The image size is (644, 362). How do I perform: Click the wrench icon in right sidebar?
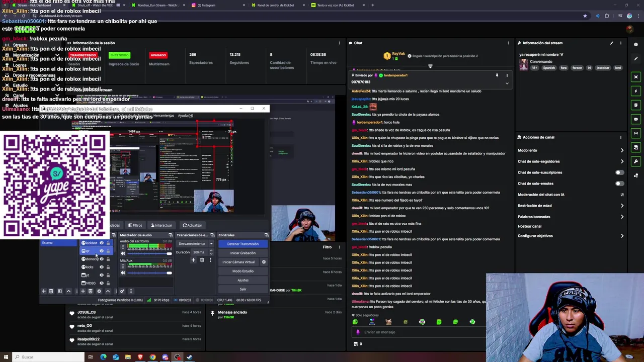coord(636,161)
